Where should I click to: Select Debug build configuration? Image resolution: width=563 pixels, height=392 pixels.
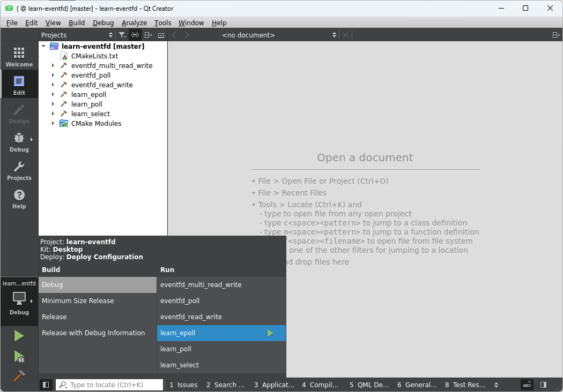(98, 285)
